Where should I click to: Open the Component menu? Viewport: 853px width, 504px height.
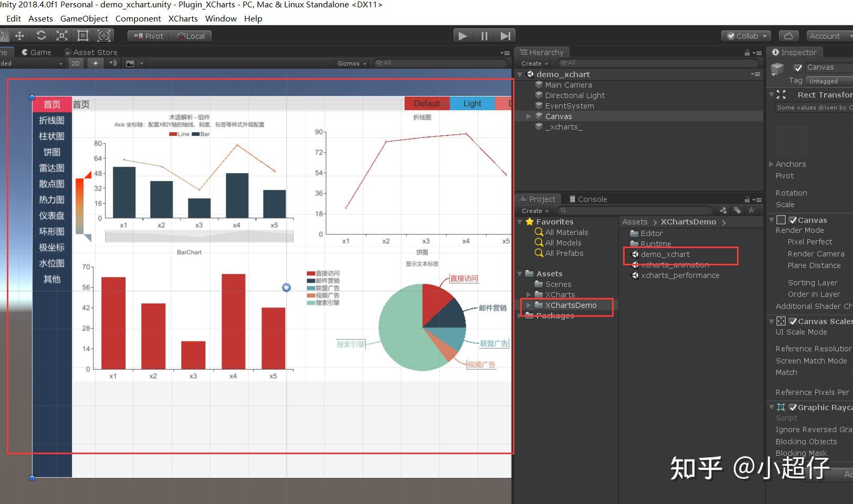(138, 18)
